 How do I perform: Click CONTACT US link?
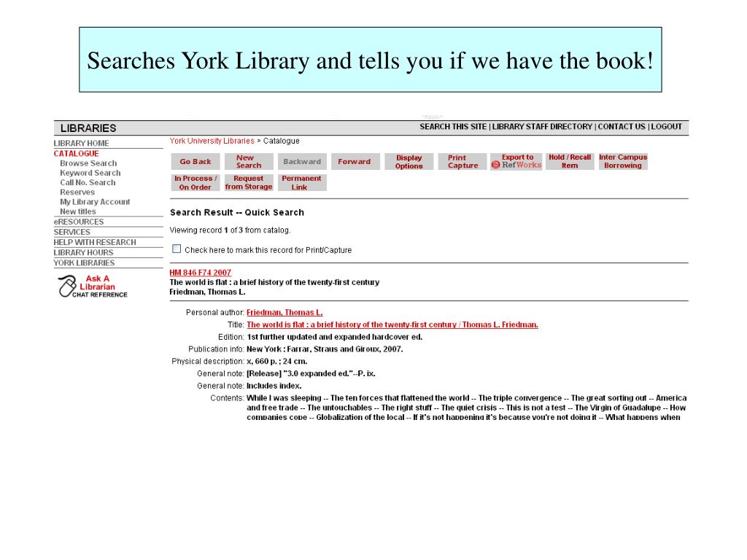[x=622, y=127]
